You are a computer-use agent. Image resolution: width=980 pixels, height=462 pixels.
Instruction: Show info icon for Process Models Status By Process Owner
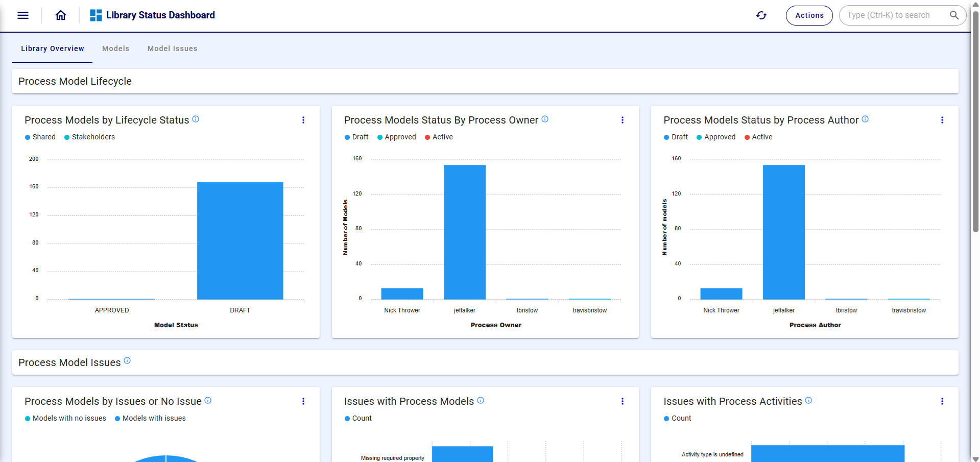click(x=545, y=119)
